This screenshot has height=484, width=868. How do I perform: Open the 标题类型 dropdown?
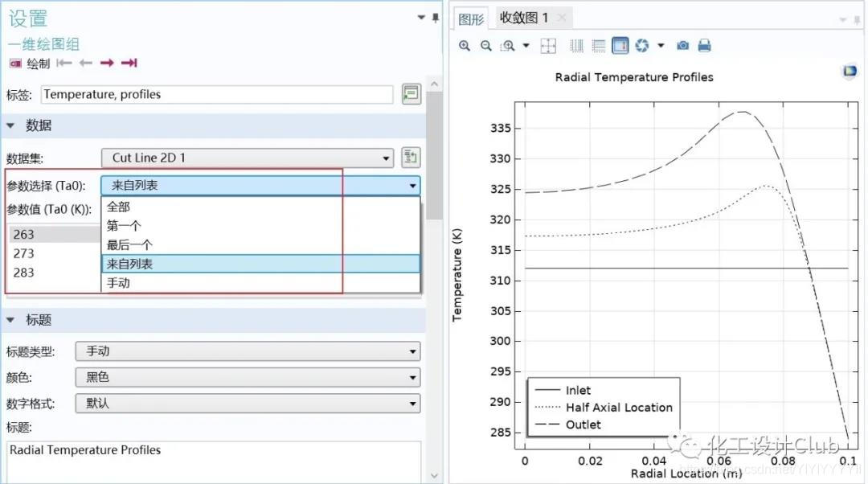click(248, 351)
